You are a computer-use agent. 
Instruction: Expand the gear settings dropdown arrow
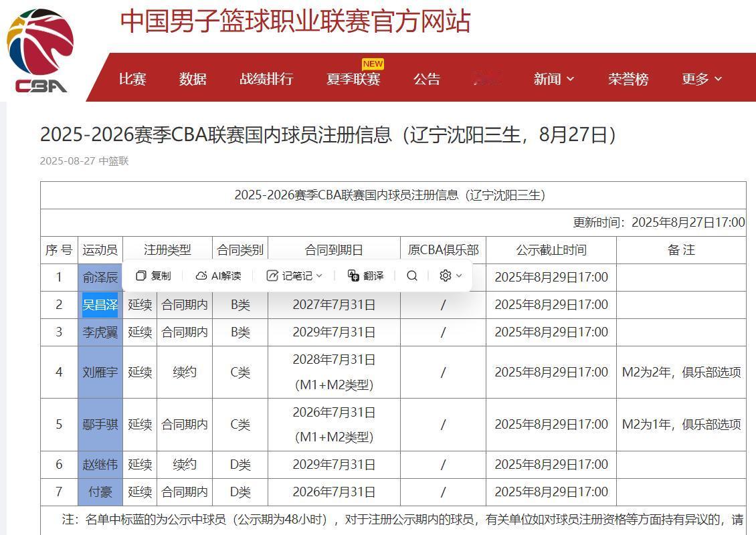point(459,276)
